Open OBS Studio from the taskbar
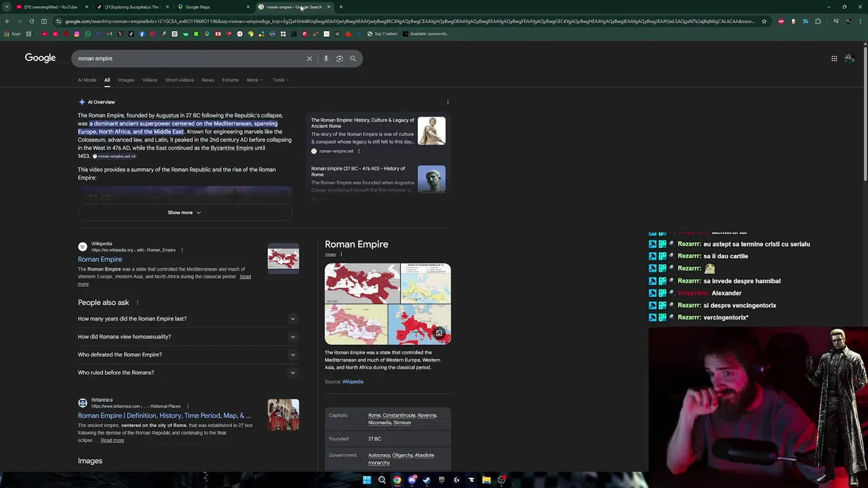 tap(501, 480)
